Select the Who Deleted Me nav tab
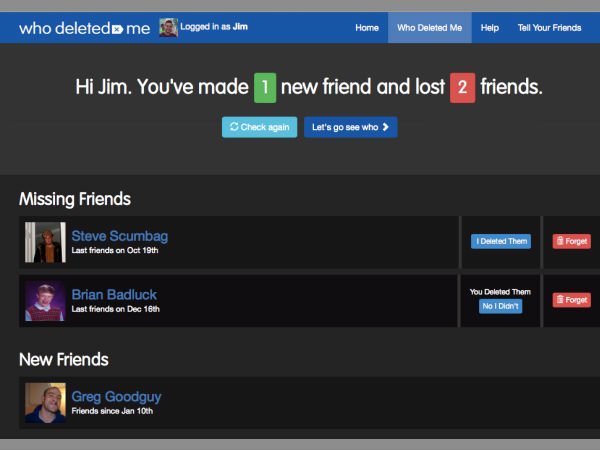 point(429,28)
